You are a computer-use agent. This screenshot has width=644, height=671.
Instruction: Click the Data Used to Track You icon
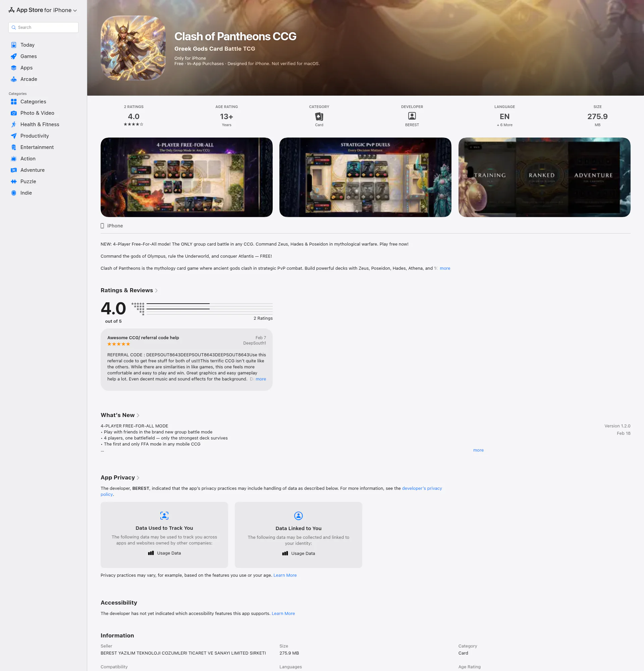(164, 516)
